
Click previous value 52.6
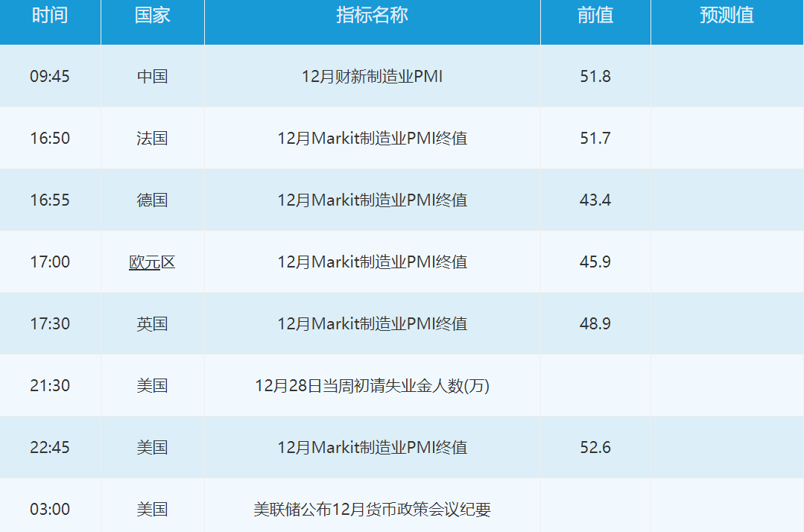(x=595, y=448)
